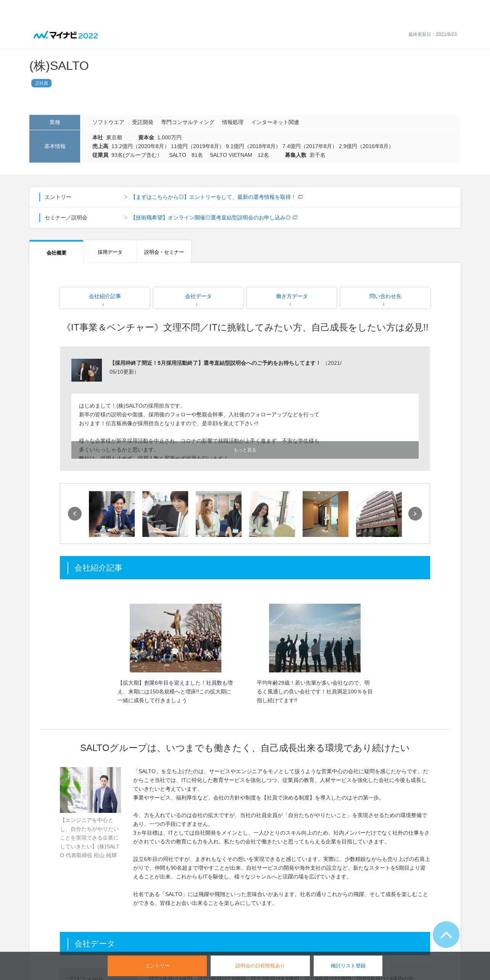The width and height of the screenshot is (490, 980).
Task: Click インターネット関連 industry text
Action: coord(275,122)
